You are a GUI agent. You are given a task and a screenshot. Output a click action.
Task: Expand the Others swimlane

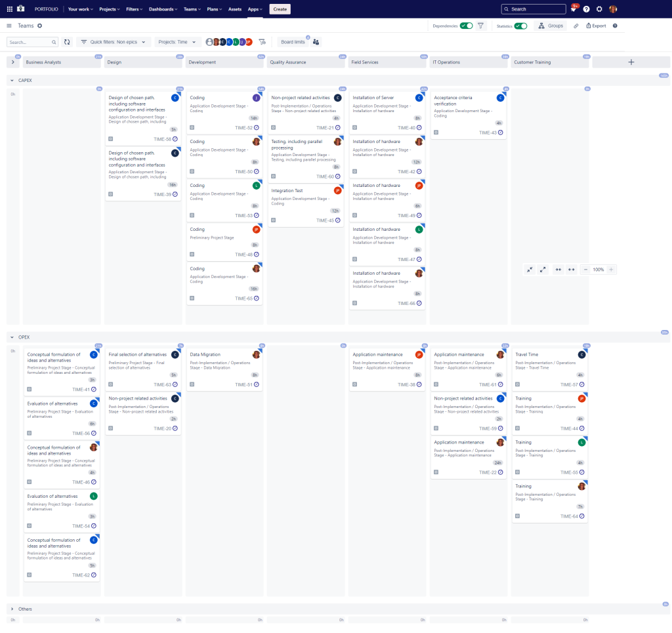coord(11,609)
